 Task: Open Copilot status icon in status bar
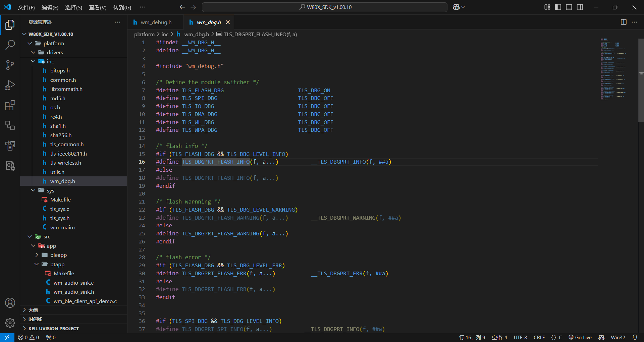pos(601,337)
